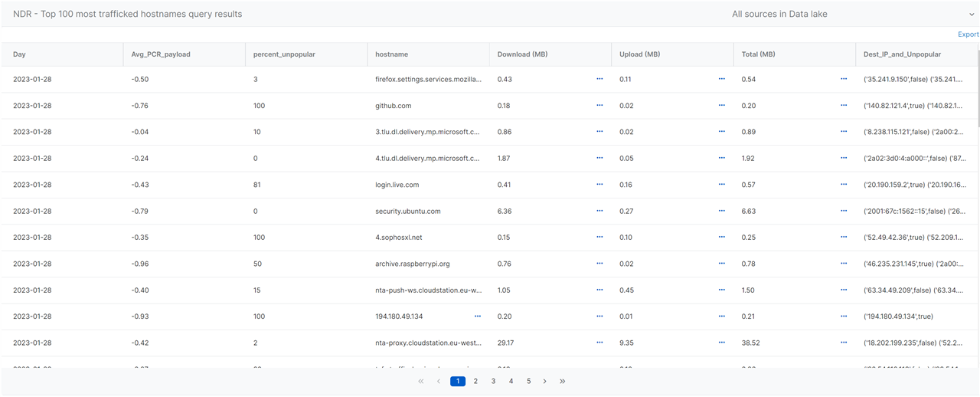Open ellipsis menu for Upload 0.05 cell
Image resolution: width=980 pixels, height=397 pixels.
tap(721, 158)
